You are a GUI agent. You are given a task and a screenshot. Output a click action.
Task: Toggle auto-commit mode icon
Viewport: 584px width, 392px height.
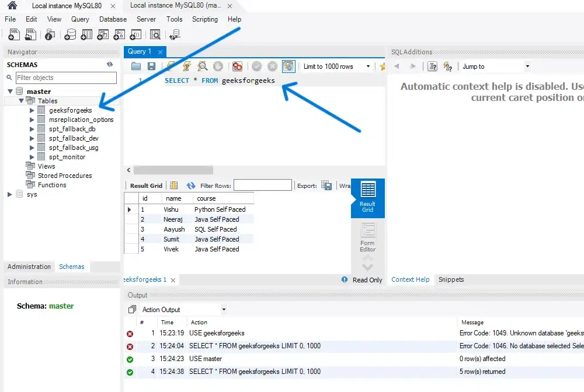[288, 66]
